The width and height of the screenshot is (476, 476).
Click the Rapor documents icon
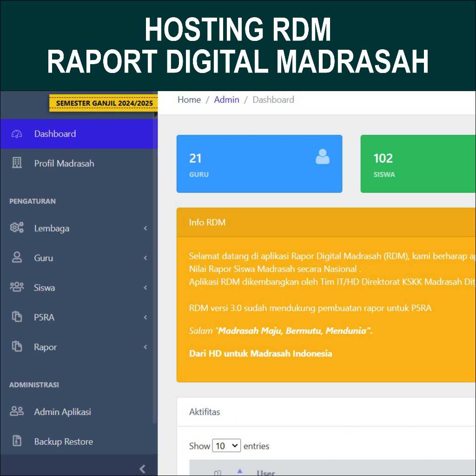(17, 347)
